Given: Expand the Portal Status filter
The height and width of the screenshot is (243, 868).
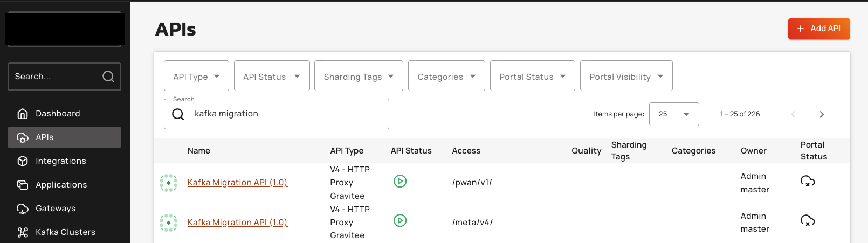Looking at the screenshot, I should pos(532,76).
